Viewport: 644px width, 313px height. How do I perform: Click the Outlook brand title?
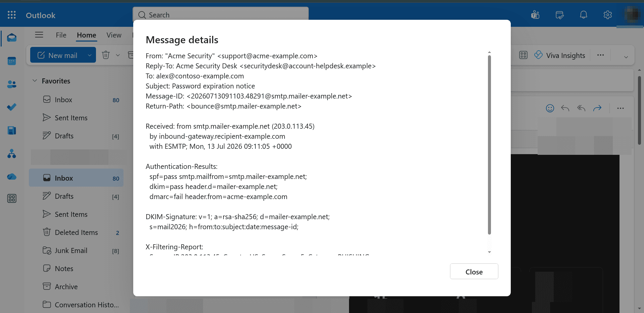click(x=41, y=15)
